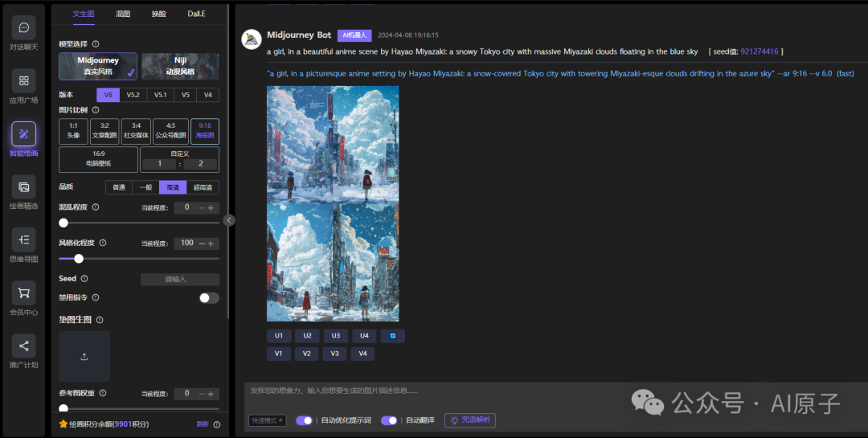Click the generated 4-image grid thumbnail

tap(333, 204)
